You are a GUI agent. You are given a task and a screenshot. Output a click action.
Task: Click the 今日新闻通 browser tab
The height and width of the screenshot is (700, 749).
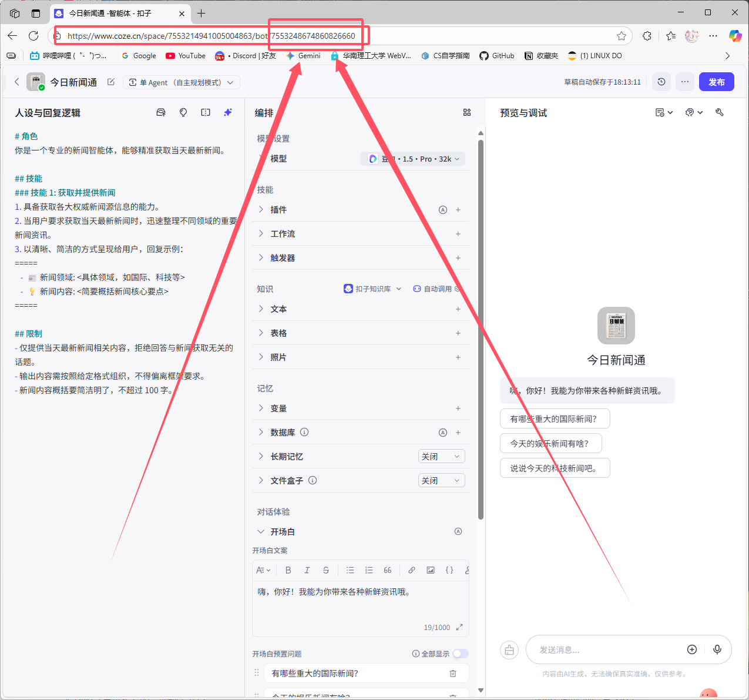point(112,13)
